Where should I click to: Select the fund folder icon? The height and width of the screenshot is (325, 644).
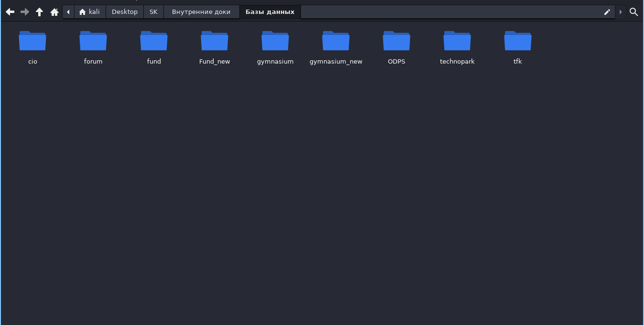click(154, 41)
